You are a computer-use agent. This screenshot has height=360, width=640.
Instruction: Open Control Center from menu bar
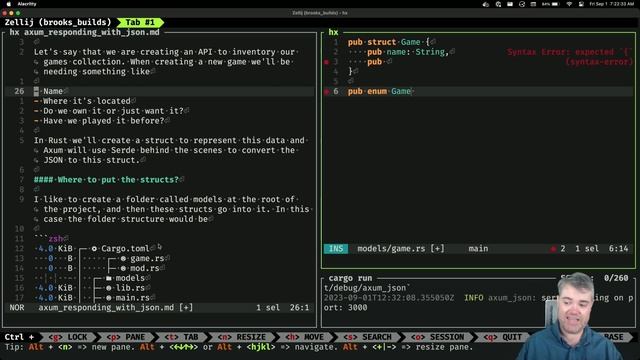click(581, 4)
